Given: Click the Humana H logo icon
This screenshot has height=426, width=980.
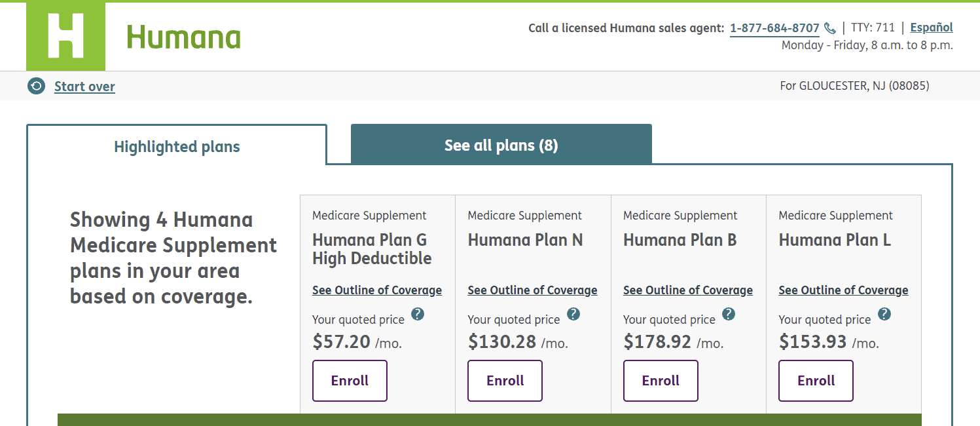Looking at the screenshot, I should [65, 36].
